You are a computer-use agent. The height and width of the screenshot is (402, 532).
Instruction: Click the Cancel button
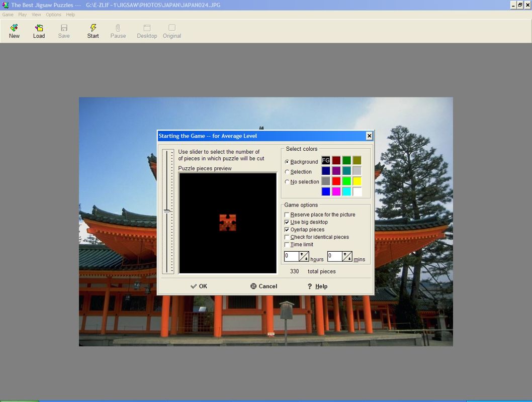pyautogui.click(x=263, y=286)
